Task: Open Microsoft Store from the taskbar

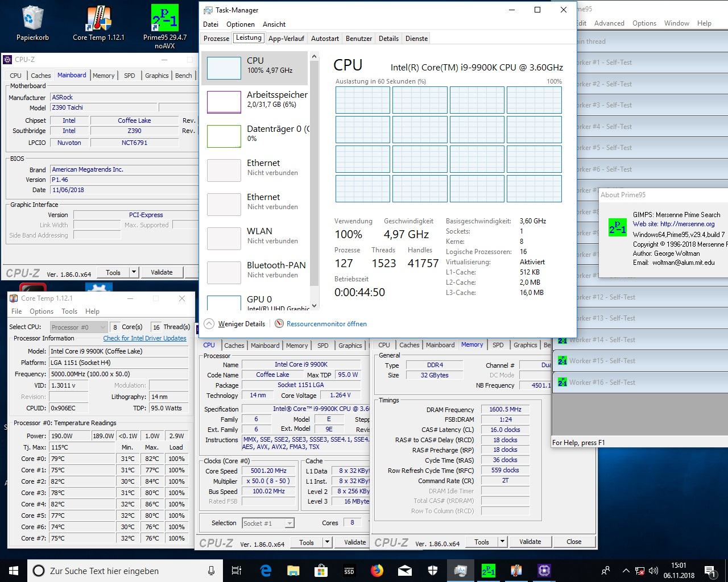Action: [x=321, y=571]
